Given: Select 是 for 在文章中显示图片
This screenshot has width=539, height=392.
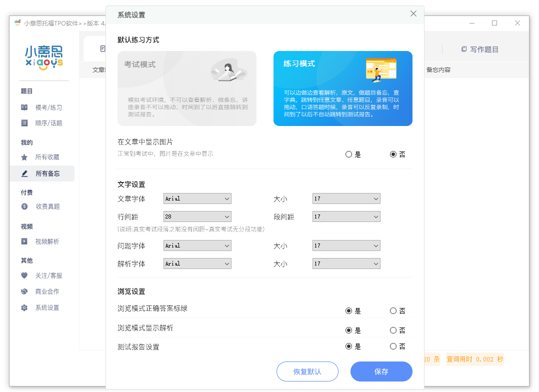Looking at the screenshot, I should coord(348,154).
